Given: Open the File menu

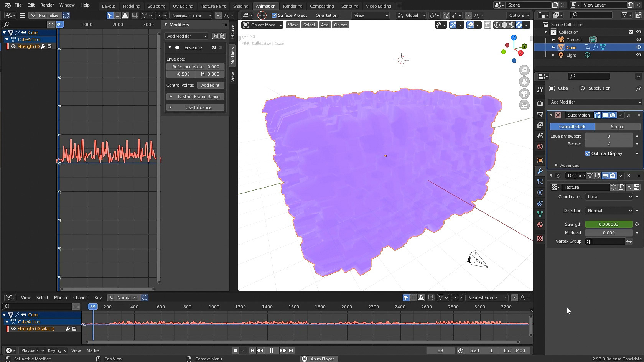Looking at the screenshot, I should (x=18, y=5).
